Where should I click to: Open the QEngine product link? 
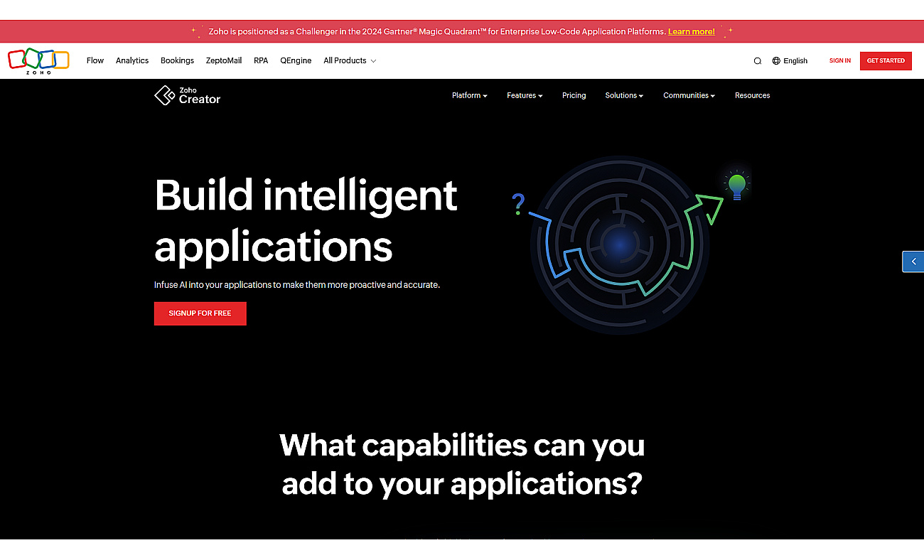[x=296, y=60]
